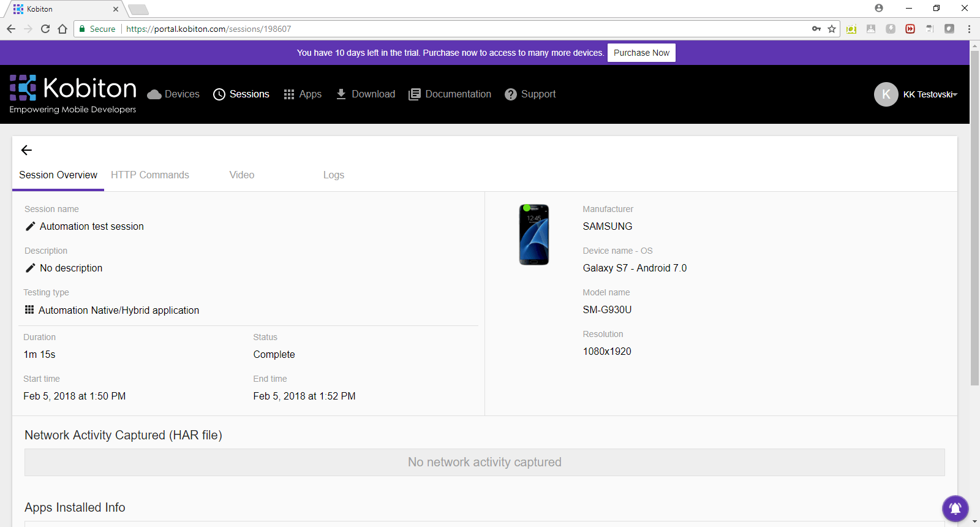
Task: Click Galaxy S7 - Android 7.0 text
Action: coord(635,268)
